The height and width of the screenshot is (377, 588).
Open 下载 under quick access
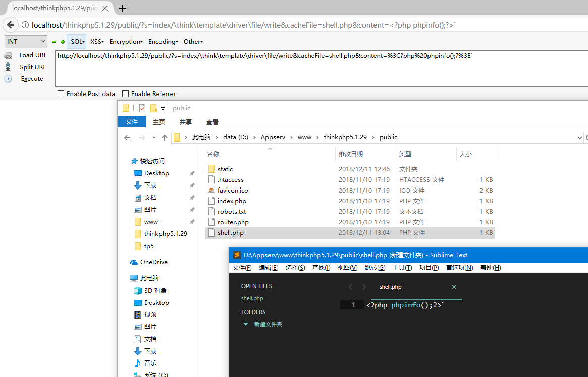point(150,185)
